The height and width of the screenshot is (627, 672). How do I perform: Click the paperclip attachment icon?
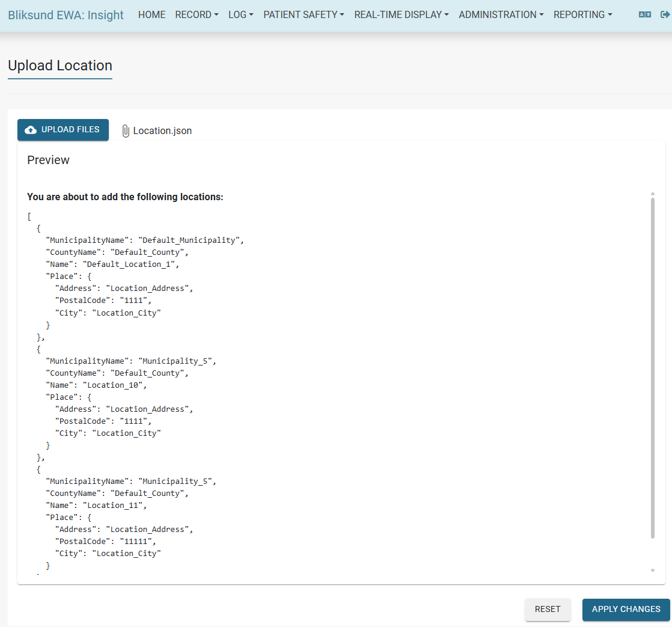point(126,131)
